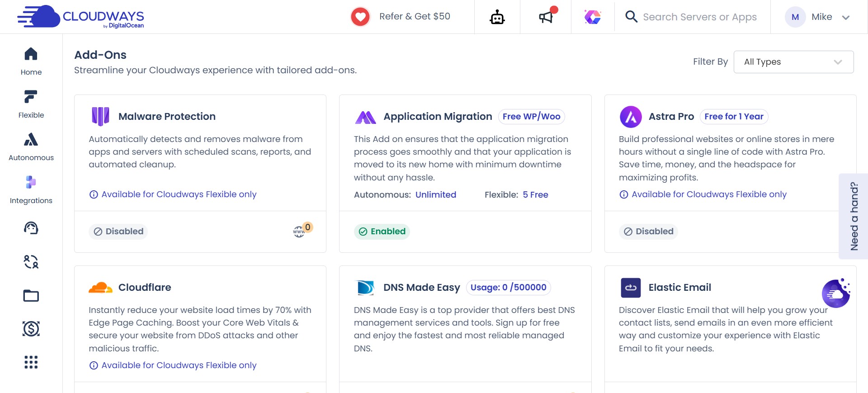Click the M user avatar
868x393 pixels.
tap(795, 17)
